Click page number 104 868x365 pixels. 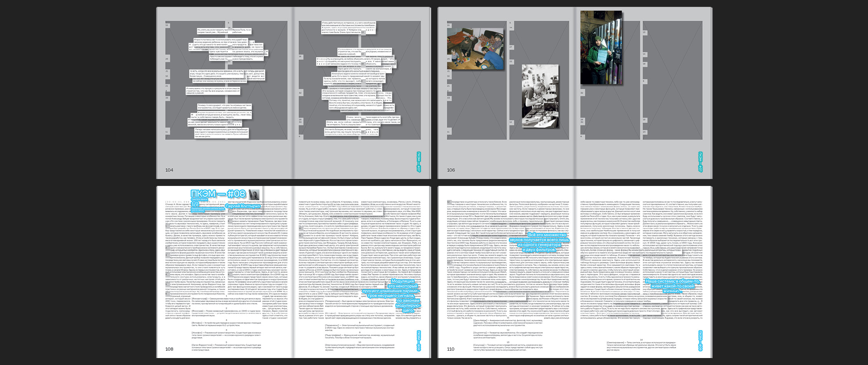pyautogui.click(x=169, y=170)
